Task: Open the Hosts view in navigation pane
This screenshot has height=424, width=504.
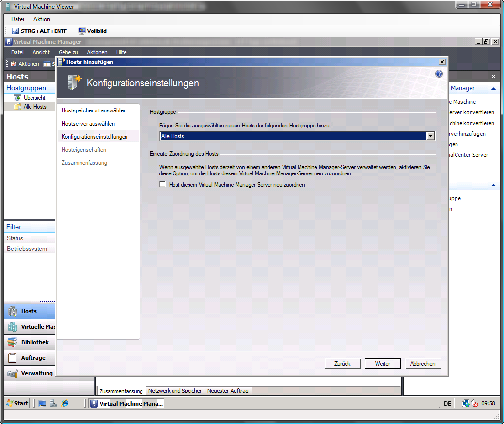Action: point(30,311)
